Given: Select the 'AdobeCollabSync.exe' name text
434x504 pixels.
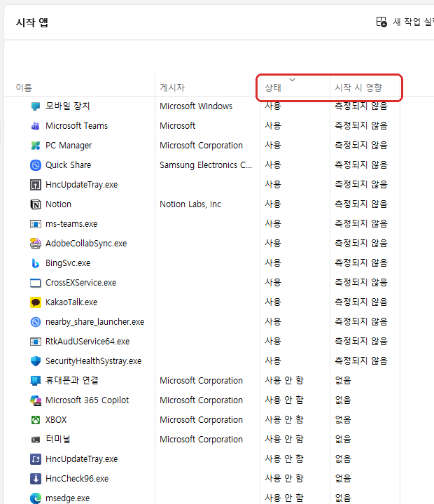Looking at the screenshot, I should (x=86, y=244).
